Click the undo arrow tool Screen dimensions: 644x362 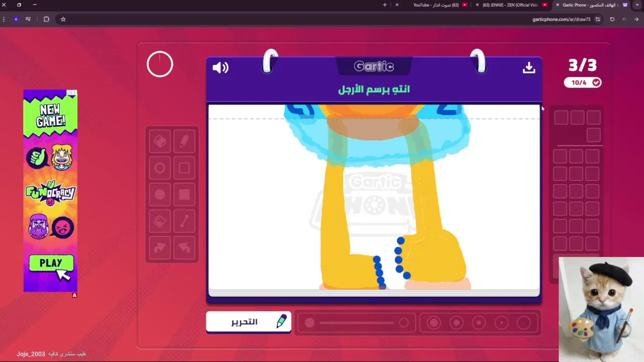pos(184,247)
